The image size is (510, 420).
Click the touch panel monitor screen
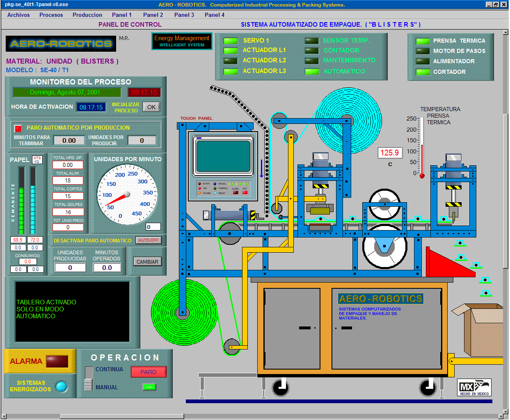[223, 156]
